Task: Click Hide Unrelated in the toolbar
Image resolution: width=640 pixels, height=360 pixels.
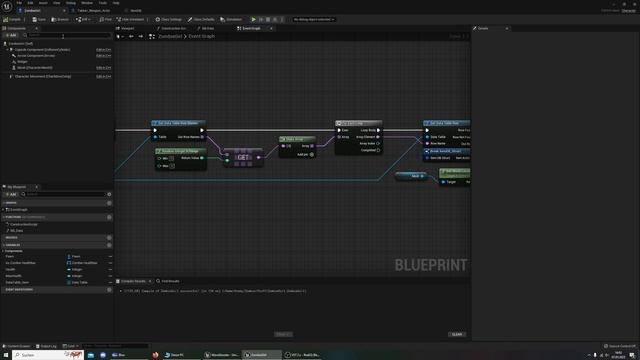Action: pyautogui.click(x=130, y=19)
